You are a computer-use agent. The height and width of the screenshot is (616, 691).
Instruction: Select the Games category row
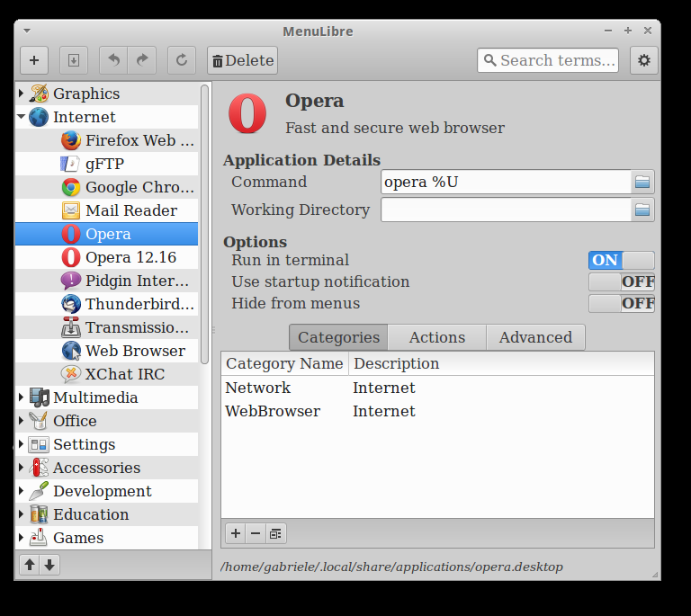pos(107,537)
